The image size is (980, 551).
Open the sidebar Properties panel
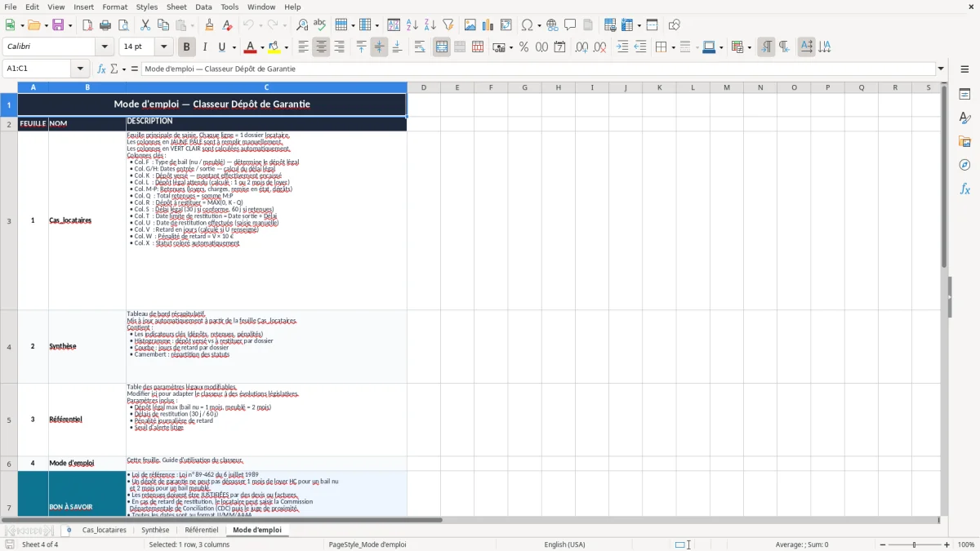click(964, 95)
